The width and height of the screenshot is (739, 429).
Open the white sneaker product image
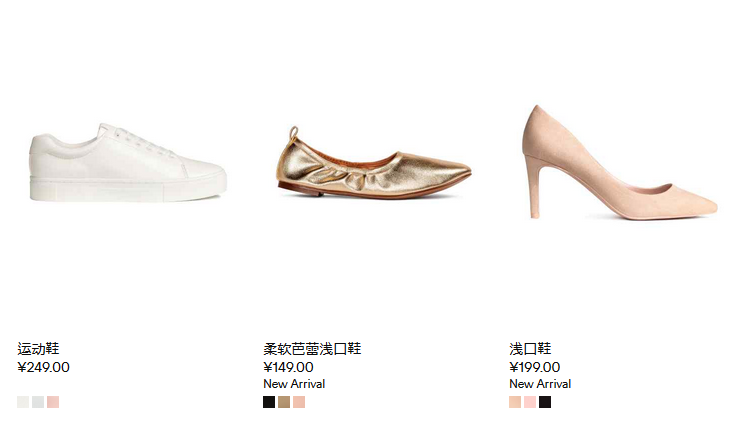(x=128, y=163)
